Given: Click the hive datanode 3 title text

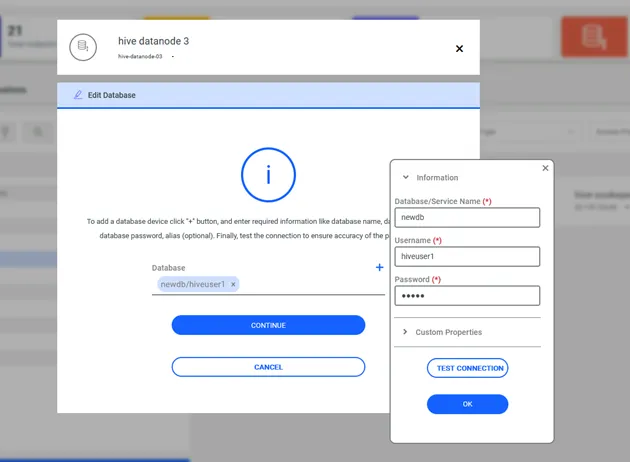Looking at the screenshot, I should pyautogui.click(x=153, y=41).
